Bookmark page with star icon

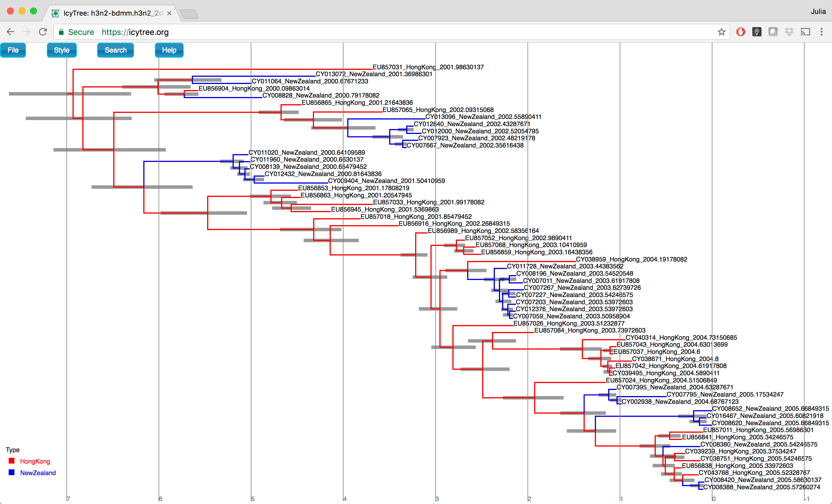coord(722,32)
